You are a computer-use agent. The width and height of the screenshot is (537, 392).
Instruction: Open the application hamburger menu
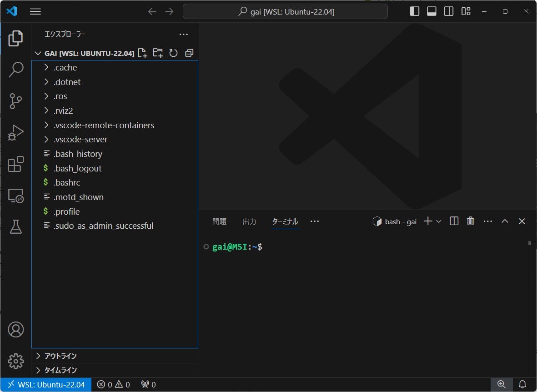[35, 12]
